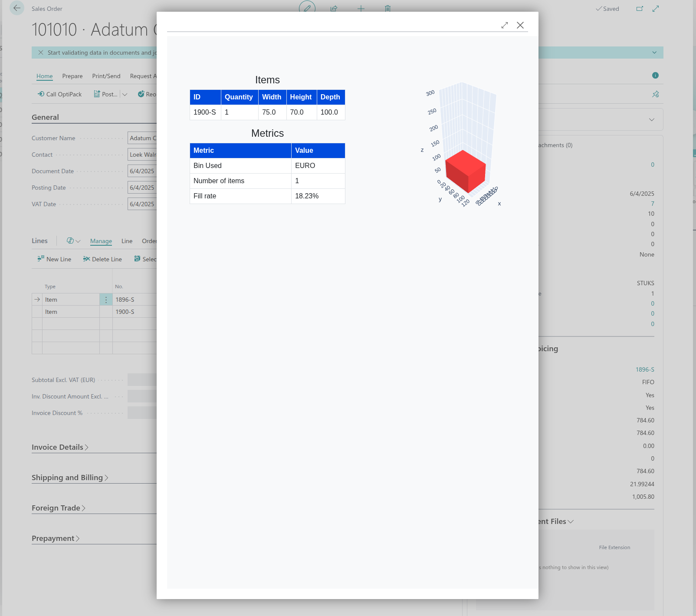Dismiss the data validation notification
Image resolution: width=696 pixels, height=616 pixels.
coord(41,53)
